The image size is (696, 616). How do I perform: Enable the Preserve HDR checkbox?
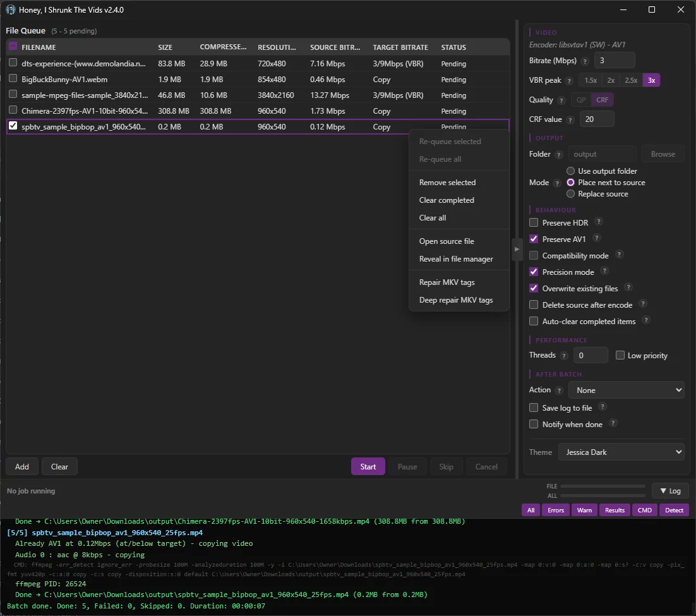pyautogui.click(x=534, y=222)
